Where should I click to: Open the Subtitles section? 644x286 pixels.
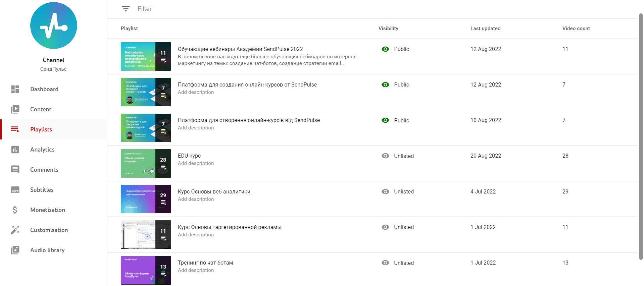click(54, 190)
